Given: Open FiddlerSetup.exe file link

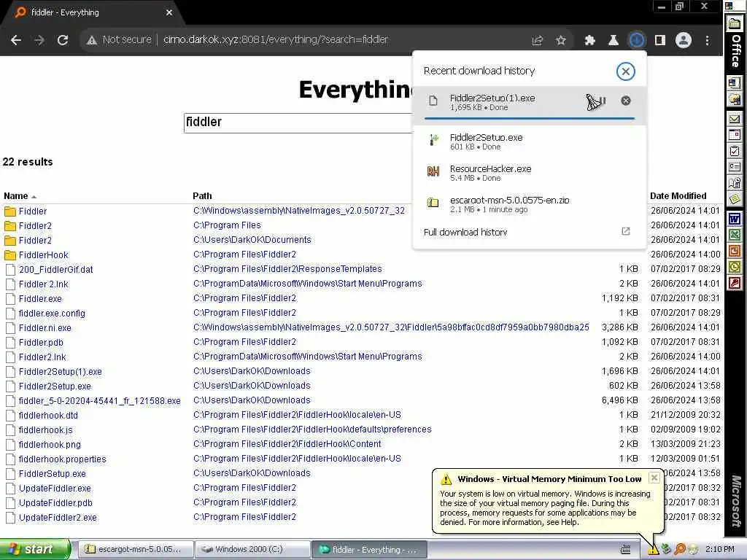Looking at the screenshot, I should pos(53,474).
